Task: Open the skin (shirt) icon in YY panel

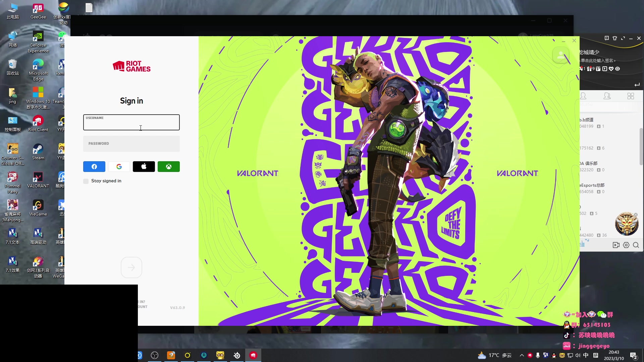Action: (x=615, y=38)
